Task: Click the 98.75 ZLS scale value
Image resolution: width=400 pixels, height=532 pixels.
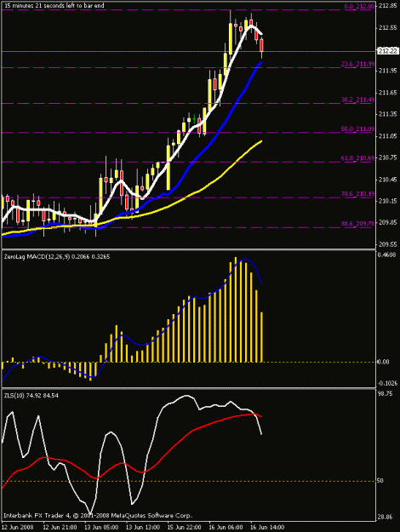Action: tap(385, 394)
